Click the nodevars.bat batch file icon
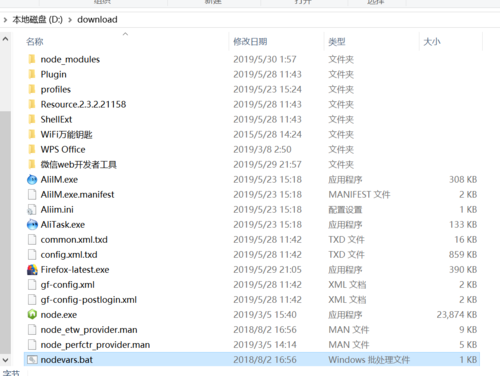This screenshot has width=500, height=376. click(32, 360)
